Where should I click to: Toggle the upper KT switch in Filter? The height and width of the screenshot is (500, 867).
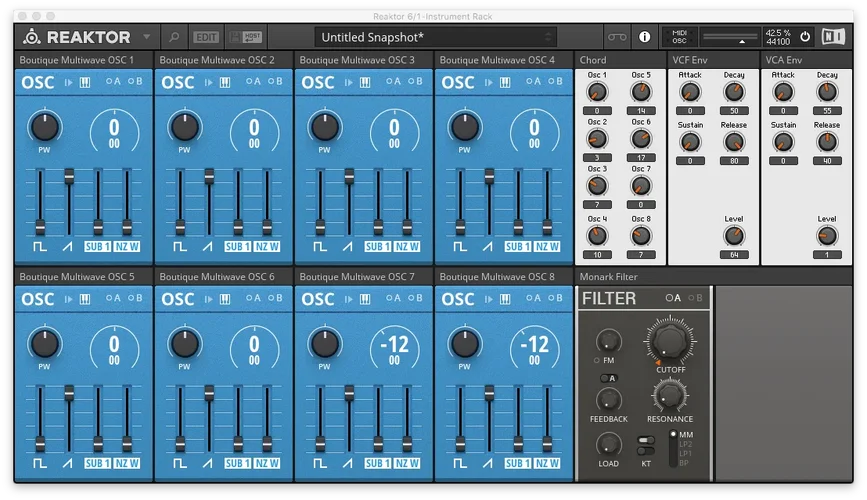point(646,440)
